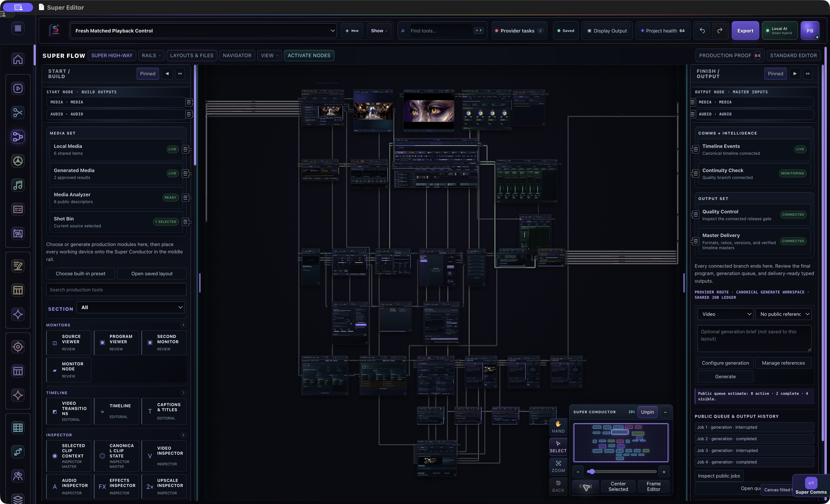Image resolution: width=830 pixels, height=504 pixels.
Task: Click Open saved layout
Action: click(x=152, y=274)
